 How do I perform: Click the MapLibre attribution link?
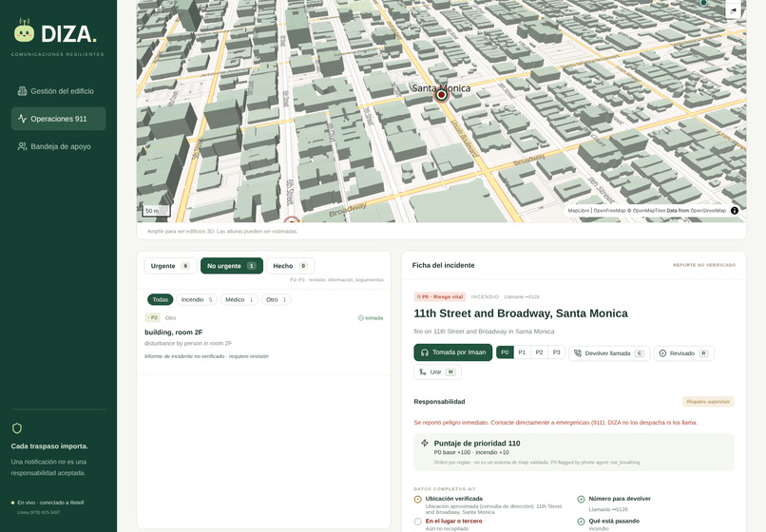(x=579, y=211)
